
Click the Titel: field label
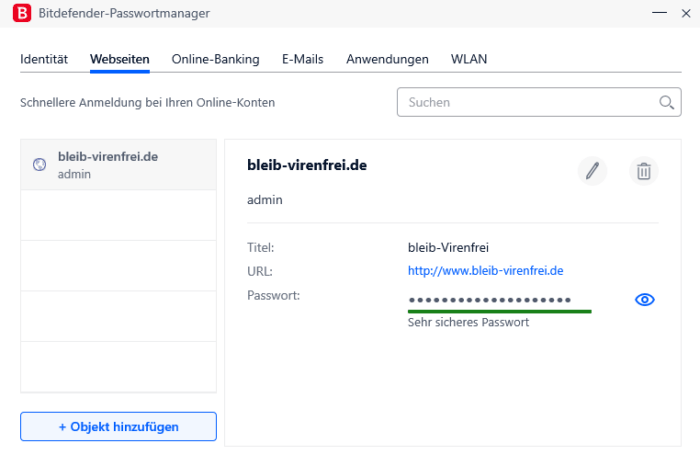[x=261, y=248]
